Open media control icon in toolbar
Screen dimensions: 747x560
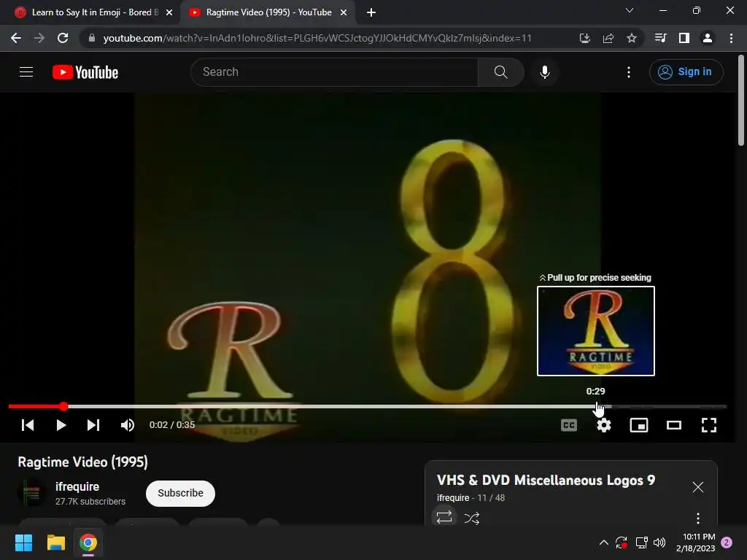coord(660,38)
